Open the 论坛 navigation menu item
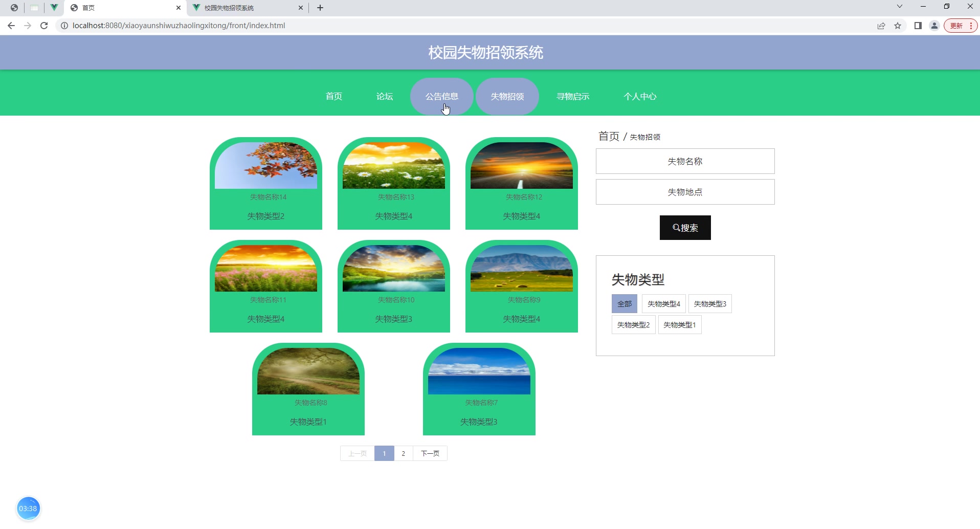Screen dimensions: 980x529 (x=384, y=96)
